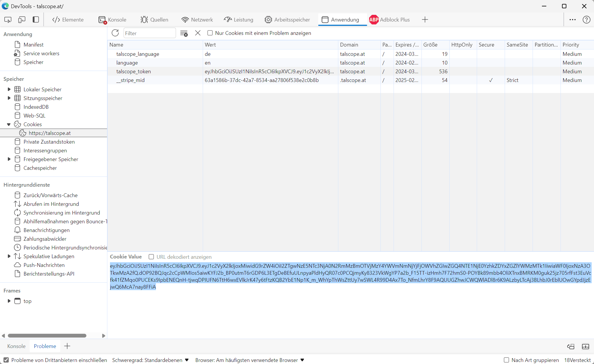594x364 pixels.
Task: Open Speicher under Anwendung
Action: [x=33, y=62]
